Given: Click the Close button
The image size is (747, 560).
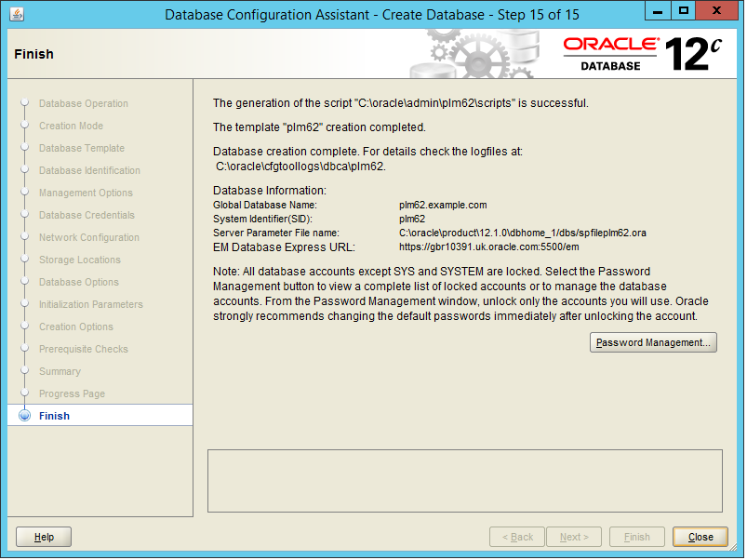Looking at the screenshot, I should click(700, 537).
